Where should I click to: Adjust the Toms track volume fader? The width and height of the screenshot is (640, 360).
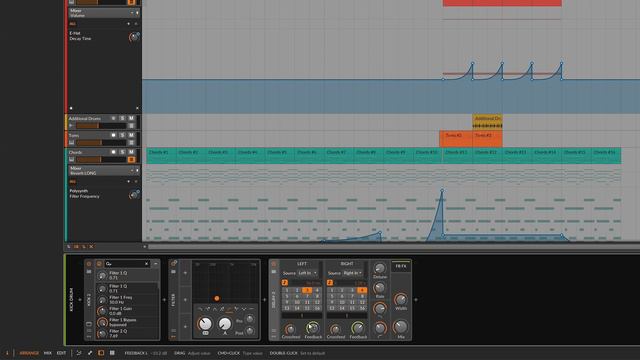(x=101, y=142)
